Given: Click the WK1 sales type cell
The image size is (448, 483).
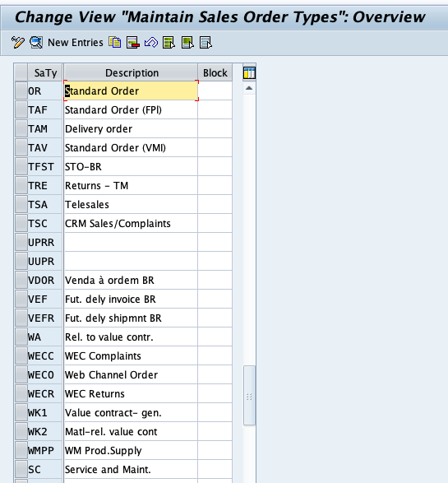Looking at the screenshot, I should coord(45,412).
